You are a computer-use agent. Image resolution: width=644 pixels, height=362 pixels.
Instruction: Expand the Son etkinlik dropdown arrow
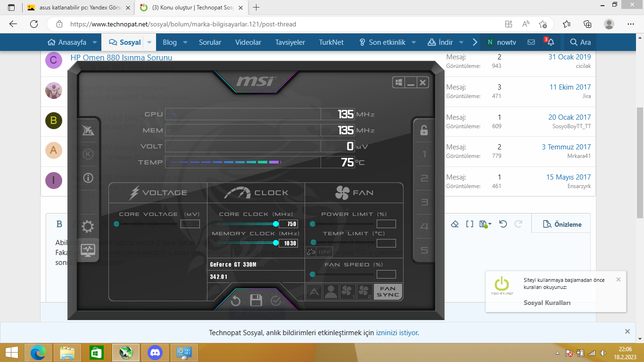pos(413,42)
